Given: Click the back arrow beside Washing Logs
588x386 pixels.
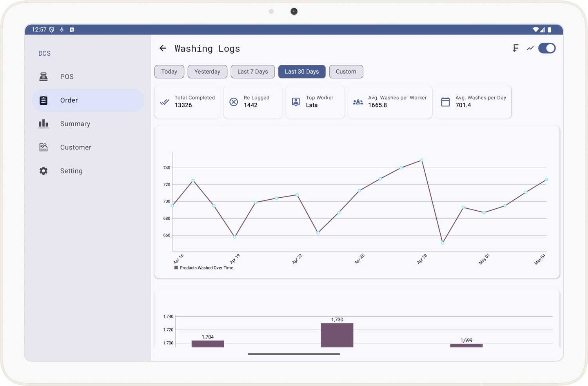Looking at the screenshot, I should 163,48.
